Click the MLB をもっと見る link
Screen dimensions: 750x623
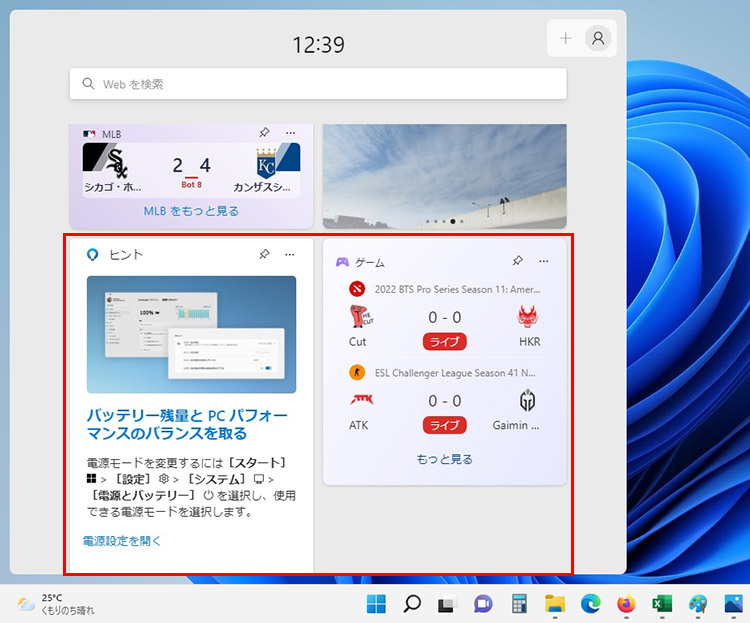[190, 211]
